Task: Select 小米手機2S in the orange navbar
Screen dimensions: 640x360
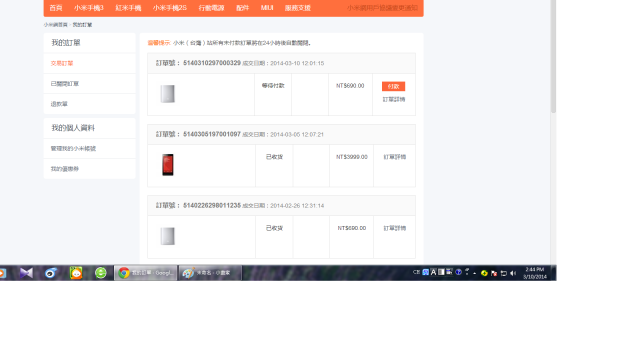Action: [x=170, y=8]
